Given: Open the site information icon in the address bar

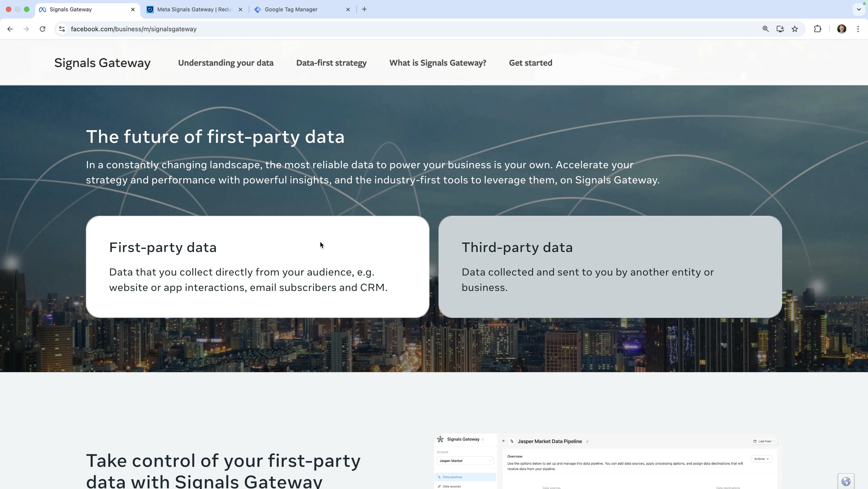Looking at the screenshot, I should [x=62, y=29].
